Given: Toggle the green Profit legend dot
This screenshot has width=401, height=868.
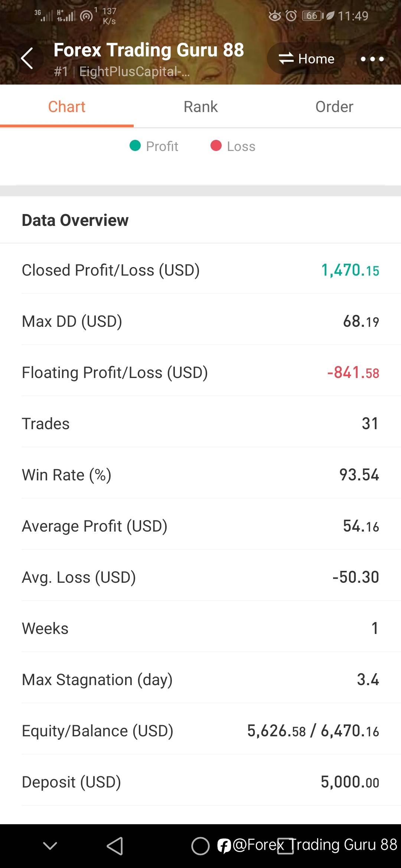Looking at the screenshot, I should point(135,146).
